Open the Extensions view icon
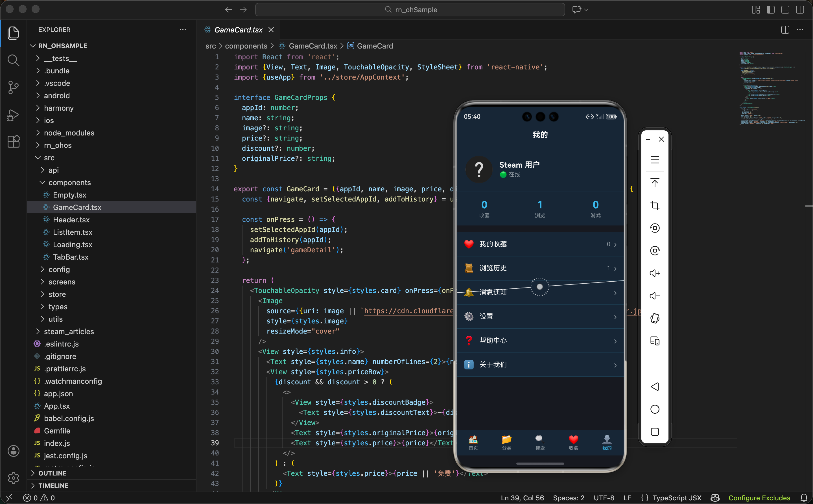 tap(13, 142)
